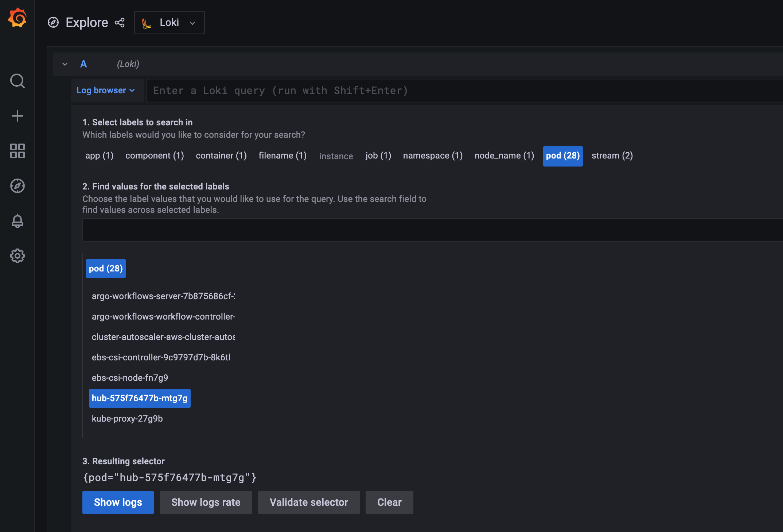Open the Loki data source dropdown
This screenshot has width=783, height=532.
170,23
